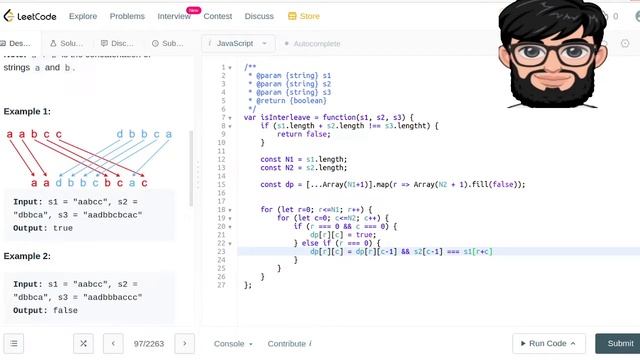
Task: Click the 'Output: false' text
Action: 45,310
